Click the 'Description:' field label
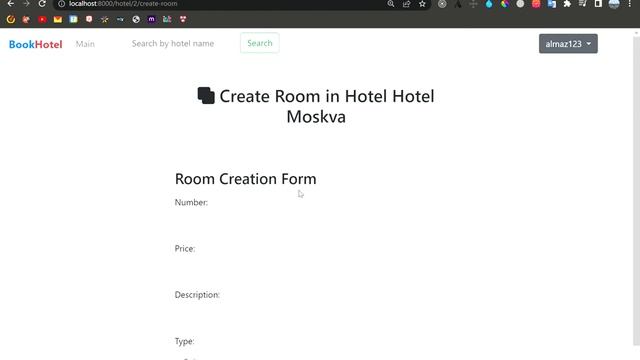 coord(197,295)
